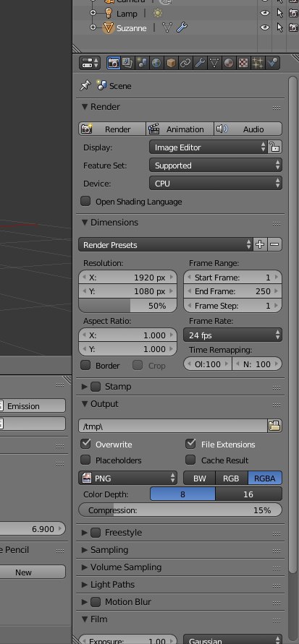This screenshot has width=299, height=644.
Task: Collapse the Dimensions panel
Action: [x=85, y=222]
